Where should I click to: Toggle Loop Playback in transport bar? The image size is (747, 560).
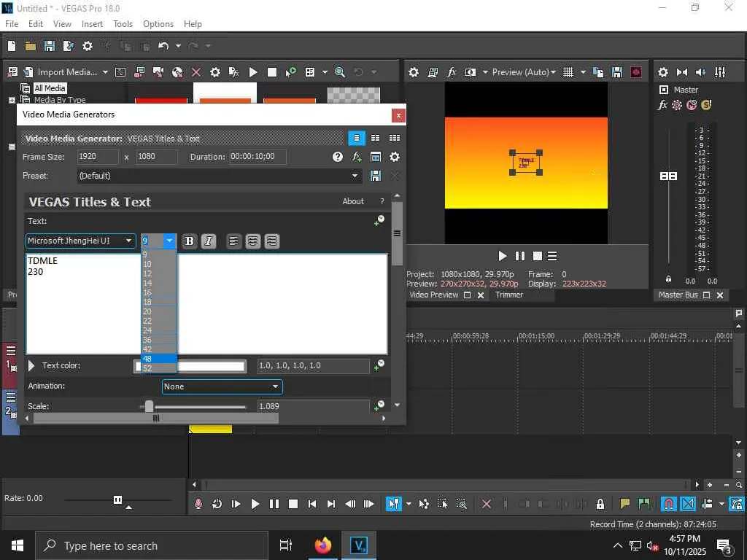(x=217, y=504)
